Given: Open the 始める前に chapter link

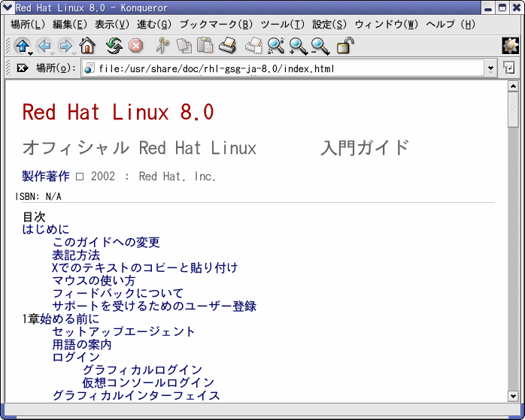Looking at the screenshot, I should (70, 319).
